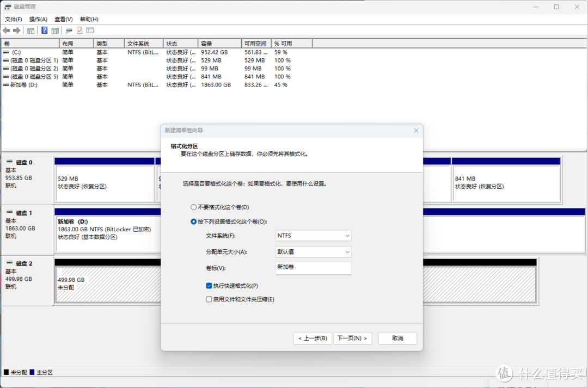Click the Back arrow in the toolbar
588x388 pixels.
[6, 30]
